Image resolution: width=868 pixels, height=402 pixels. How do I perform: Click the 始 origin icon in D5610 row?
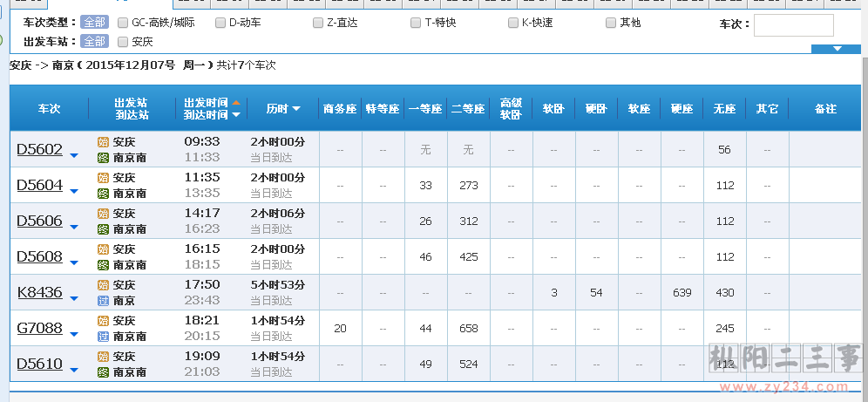point(103,356)
